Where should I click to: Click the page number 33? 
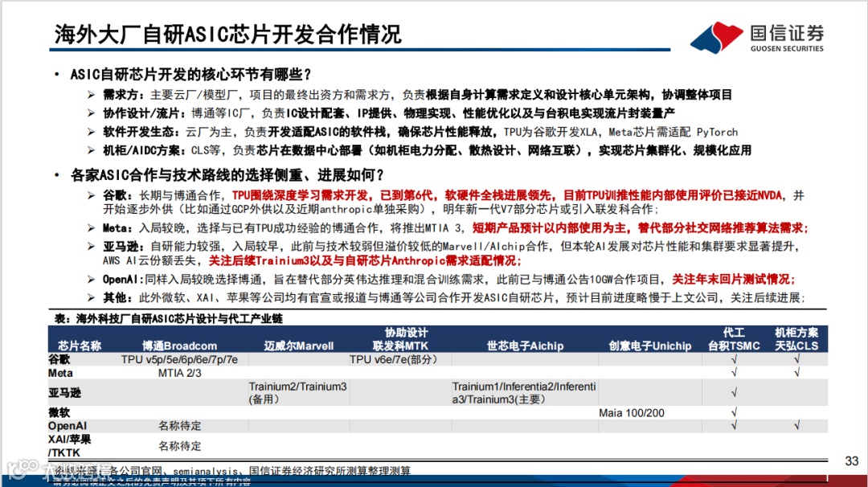[x=852, y=461]
